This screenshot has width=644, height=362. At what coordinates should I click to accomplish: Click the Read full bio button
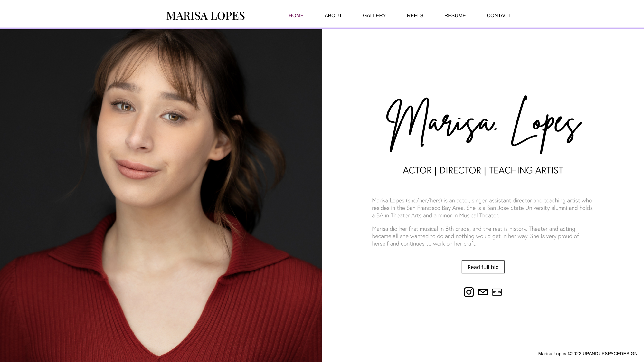click(x=483, y=267)
